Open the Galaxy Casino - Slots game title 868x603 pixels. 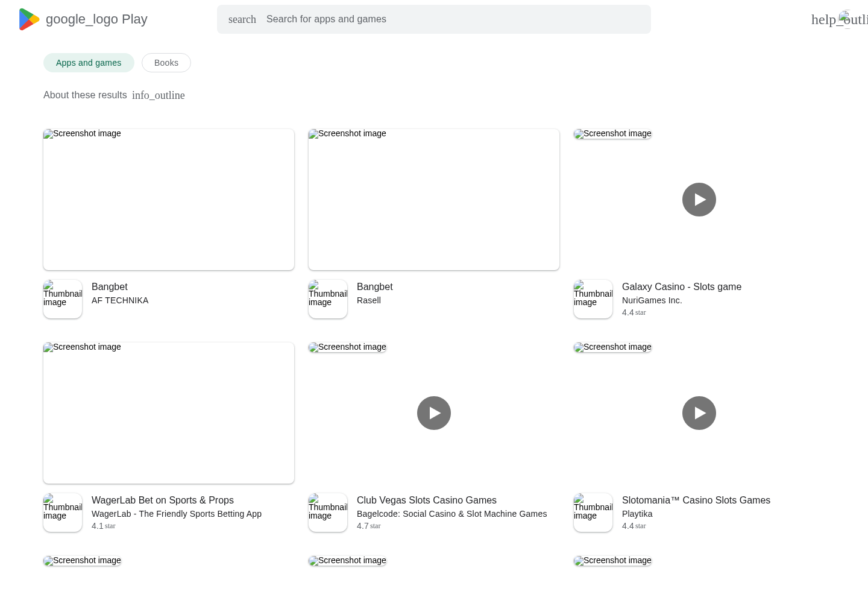pos(682,287)
